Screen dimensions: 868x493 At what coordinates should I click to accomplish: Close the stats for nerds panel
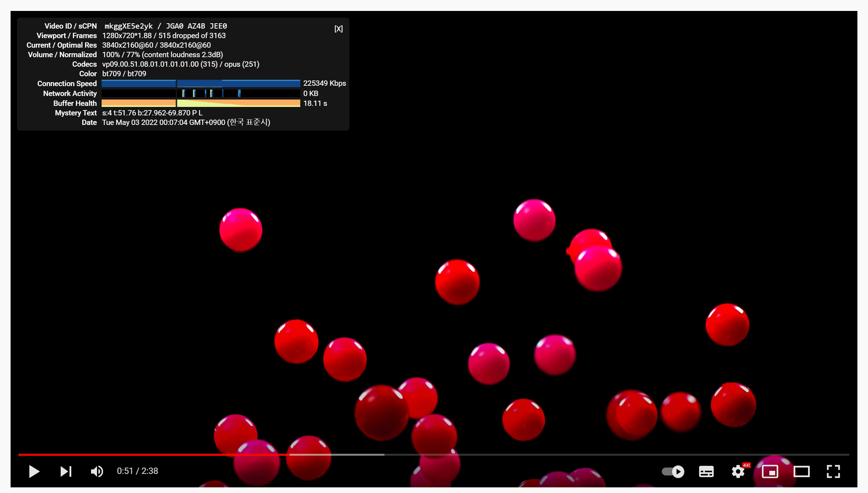pos(338,29)
